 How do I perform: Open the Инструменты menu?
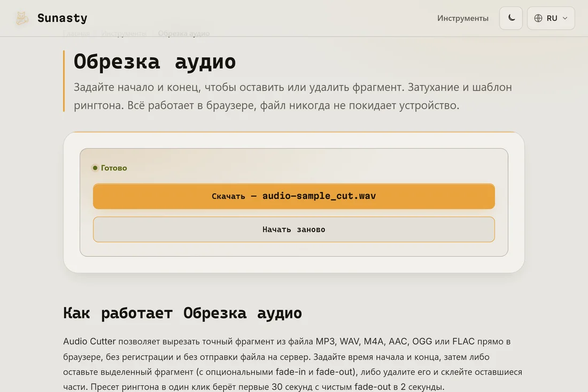pyautogui.click(x=462, y=18)
